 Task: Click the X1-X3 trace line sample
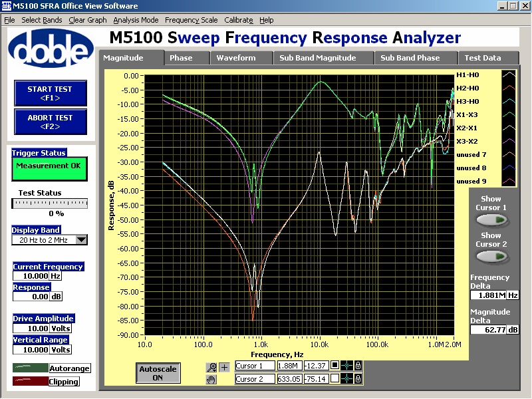[x=509, y=114]
